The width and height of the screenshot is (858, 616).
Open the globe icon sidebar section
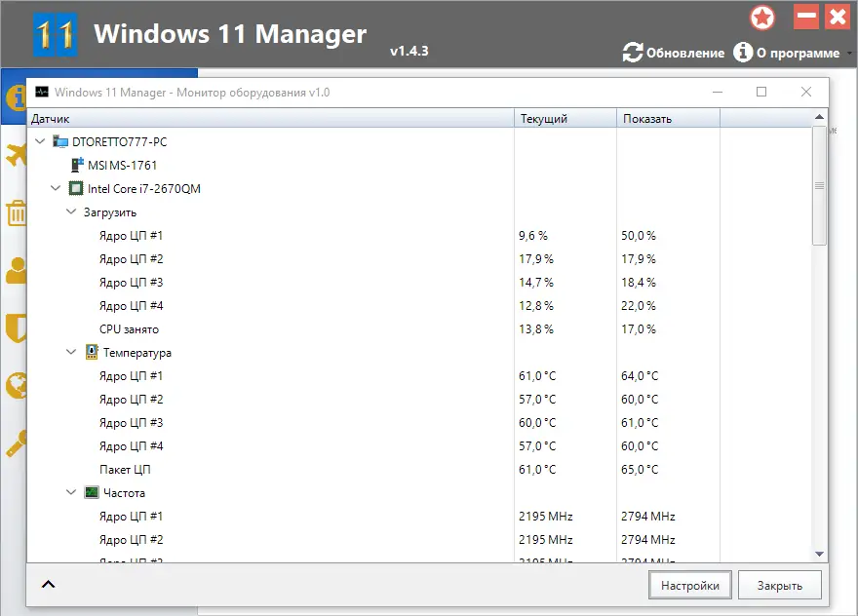[x=14, y=386]
